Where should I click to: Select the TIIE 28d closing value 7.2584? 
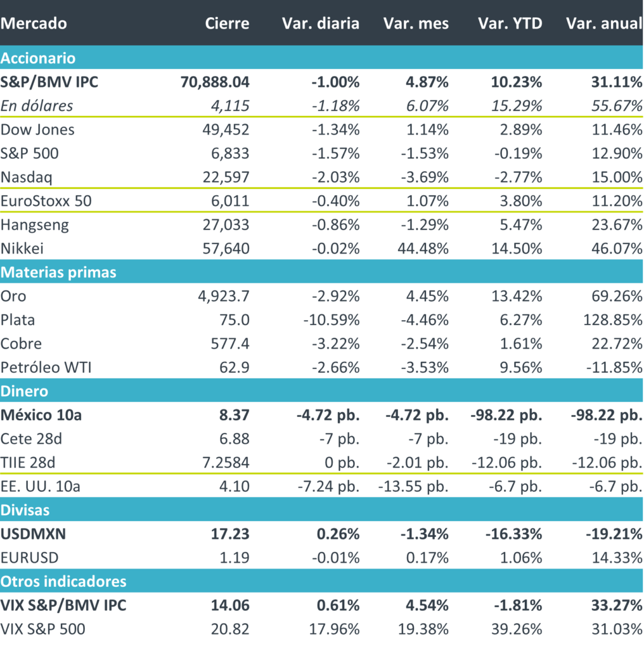coord(222,463)
